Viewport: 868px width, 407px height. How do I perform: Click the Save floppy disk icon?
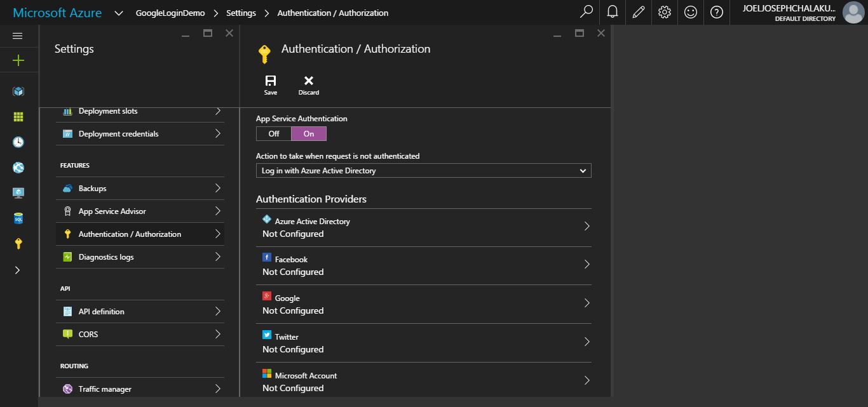[x=271, y=81]
